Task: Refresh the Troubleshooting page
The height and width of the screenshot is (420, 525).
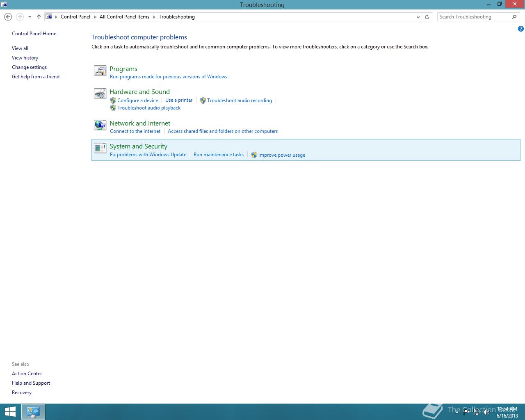Action: pos(427,17)
